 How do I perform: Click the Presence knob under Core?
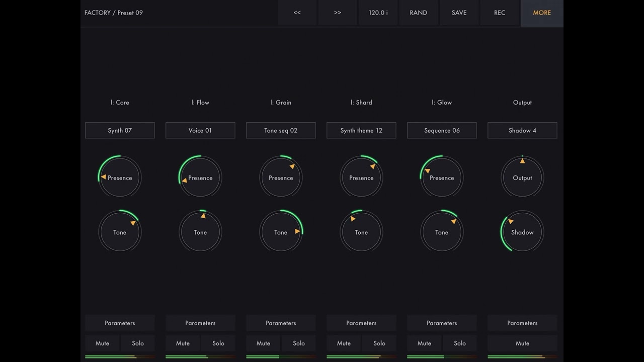point(120,177)
